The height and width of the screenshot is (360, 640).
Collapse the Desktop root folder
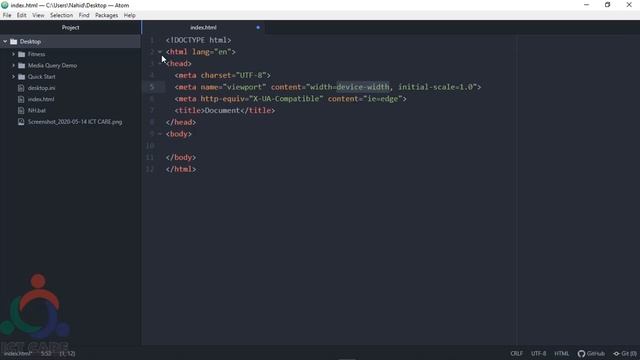point(5,42)
